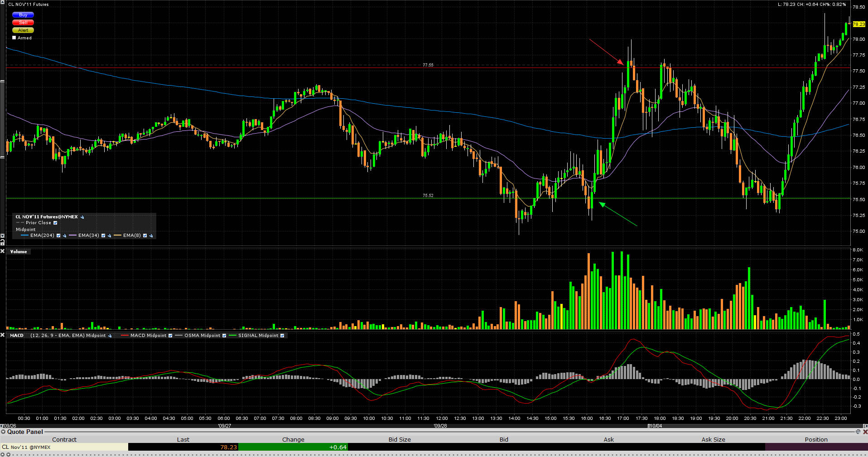Click the CL NOV'11 Futures chart title
The height and width of the screenshot is (457, 868).
click(28, 5)
